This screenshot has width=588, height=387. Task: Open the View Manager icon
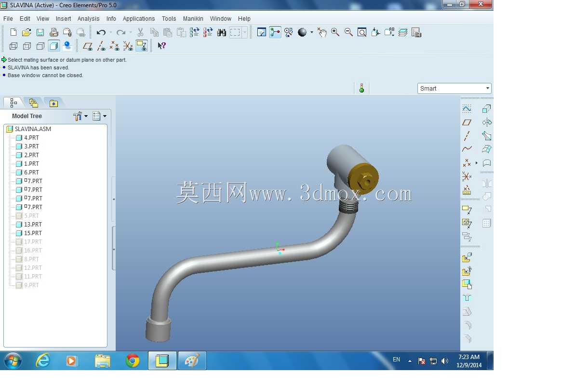pyautogui.click(x=416, y=32)
